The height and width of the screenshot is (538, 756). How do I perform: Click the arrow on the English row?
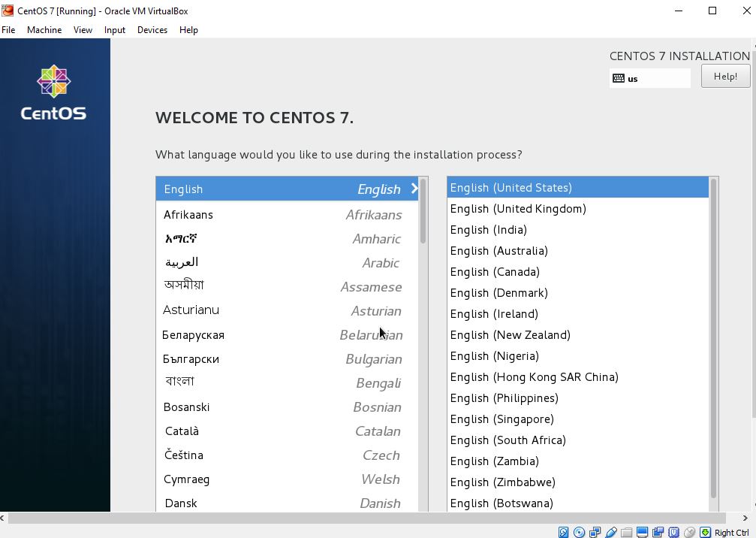pos(414,189)
